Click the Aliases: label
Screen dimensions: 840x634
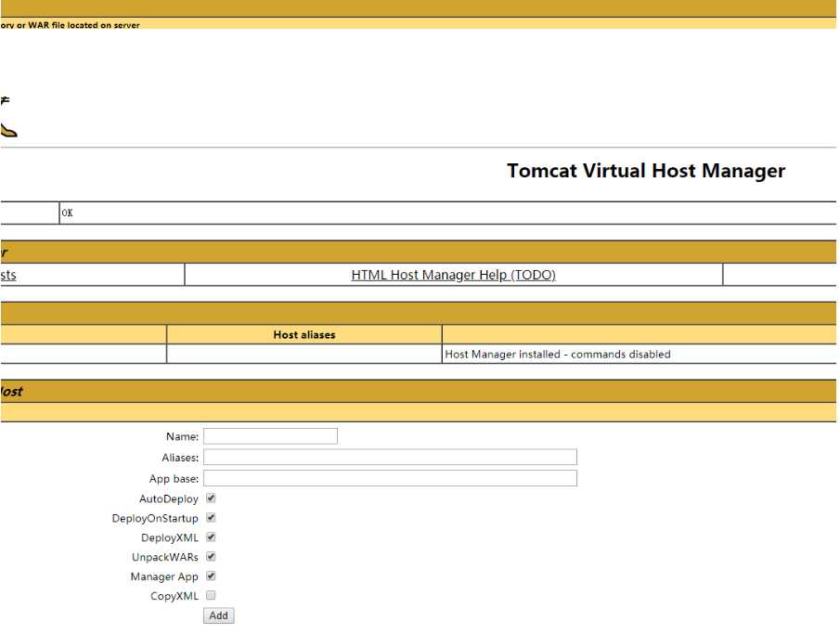click(x=180, y=458)
